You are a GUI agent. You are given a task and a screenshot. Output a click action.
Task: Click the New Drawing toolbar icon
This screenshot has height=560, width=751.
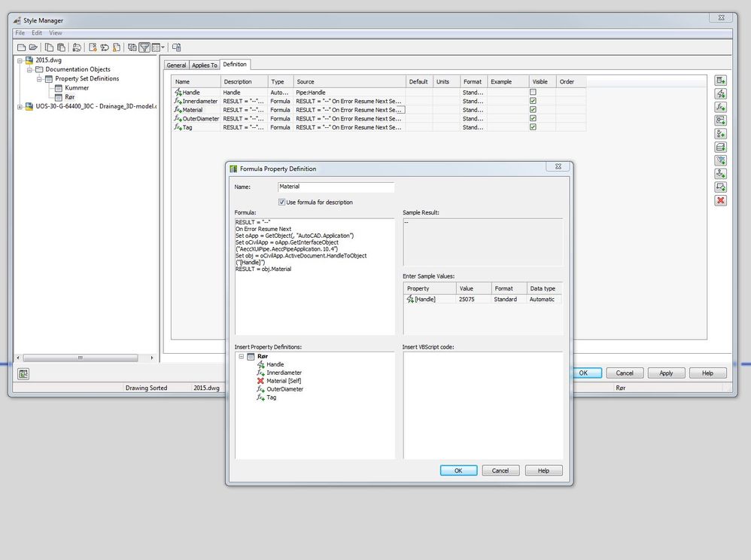coord(22,47)
